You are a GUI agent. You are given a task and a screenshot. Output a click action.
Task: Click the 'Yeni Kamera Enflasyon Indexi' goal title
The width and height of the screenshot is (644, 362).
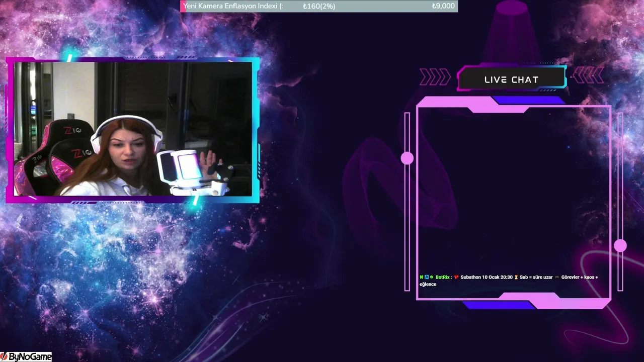(233, 6)
